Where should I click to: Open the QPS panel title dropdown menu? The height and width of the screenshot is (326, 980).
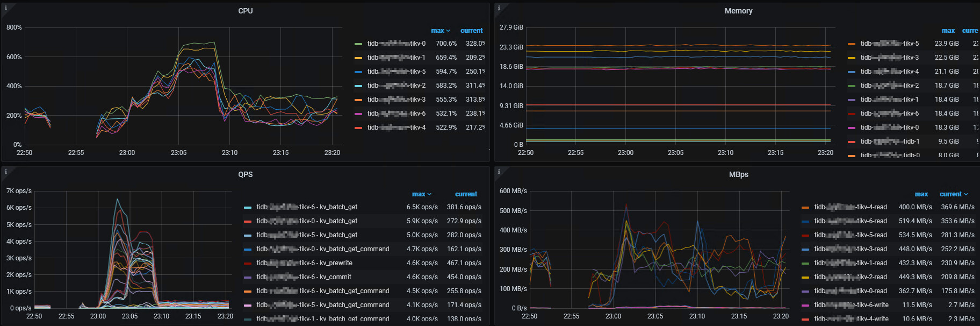tap(245, 174)
